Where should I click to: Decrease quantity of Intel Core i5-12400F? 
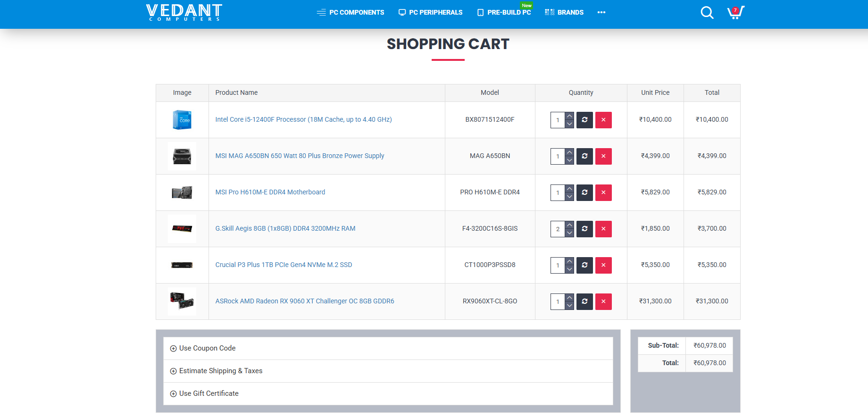pos(569,124)
